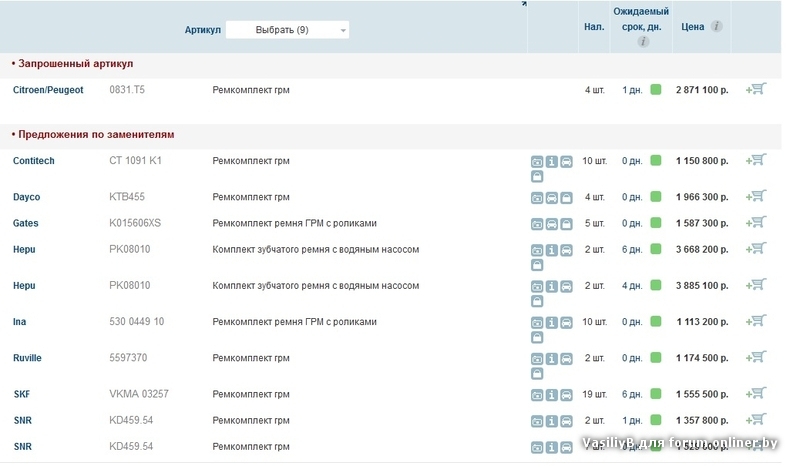Sort by the Цена column header
Screen dimensions: 800x466
point(692,27)
